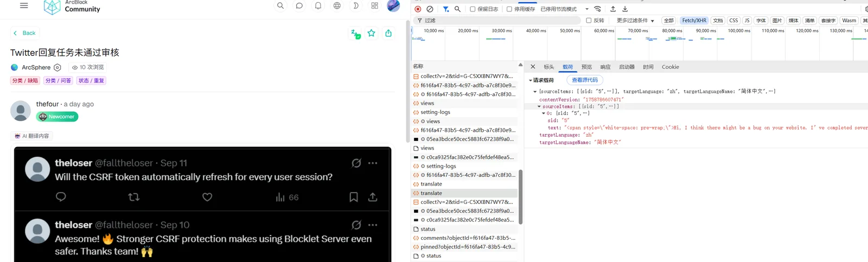Switch to the 预览 preview tab
Viewport: 868px width, 262px height.
click(586, 67)
